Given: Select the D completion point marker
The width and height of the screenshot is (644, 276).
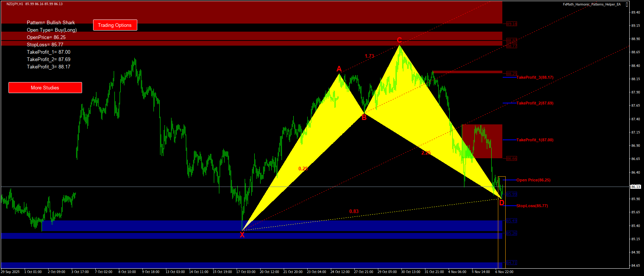Looking at the screenshot, I should tap(502, 203).
